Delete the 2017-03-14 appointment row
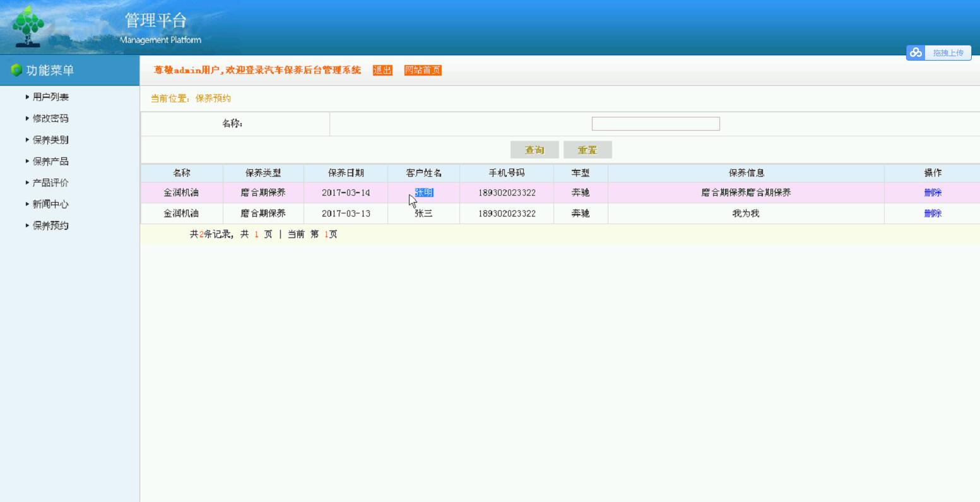The image size is (980, 502). tap(933, 193)
